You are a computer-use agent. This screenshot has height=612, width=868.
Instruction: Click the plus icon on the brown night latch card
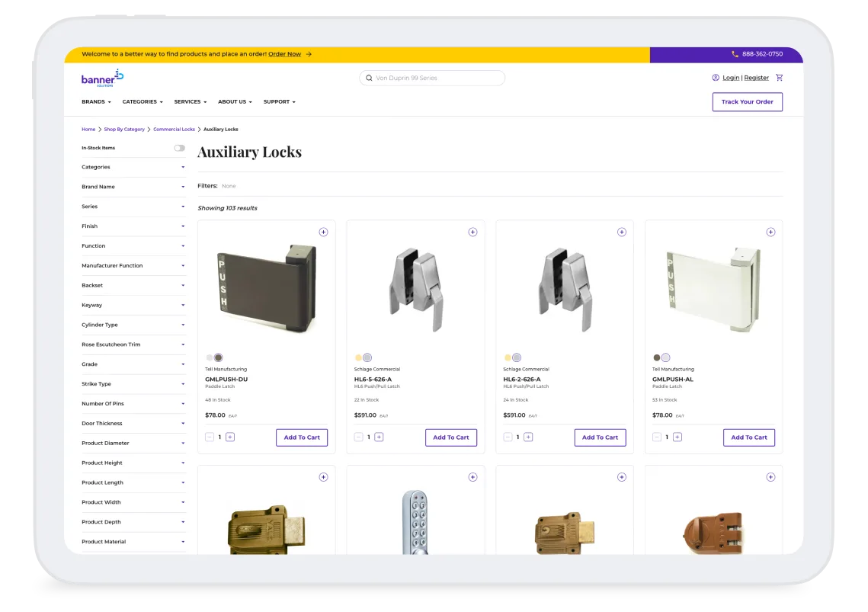pyautogui.click(x=770, y=477)
